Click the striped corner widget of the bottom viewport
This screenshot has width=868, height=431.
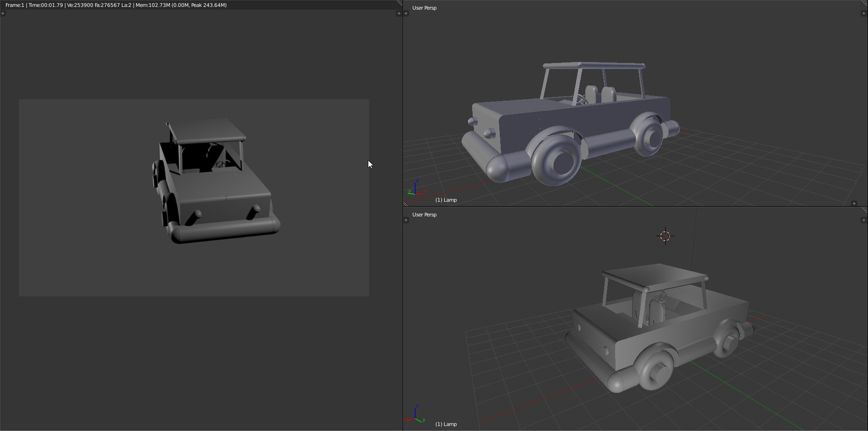coord(864,210)
